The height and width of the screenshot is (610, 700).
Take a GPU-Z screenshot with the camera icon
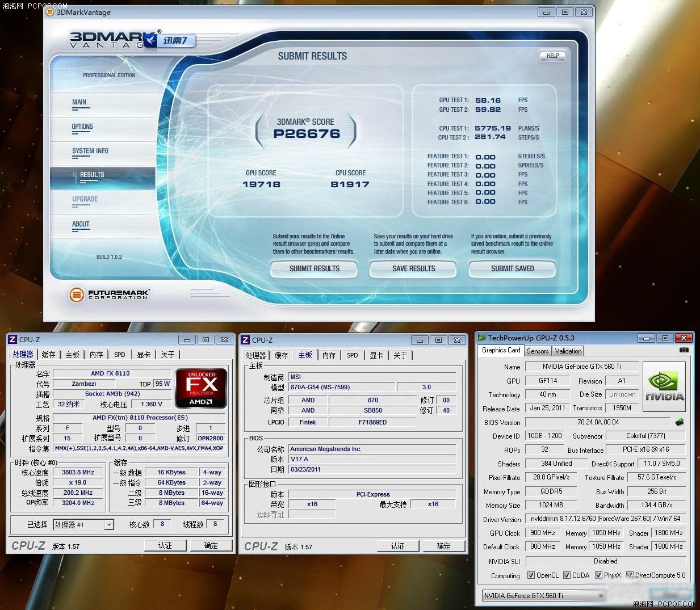[684, 350]
